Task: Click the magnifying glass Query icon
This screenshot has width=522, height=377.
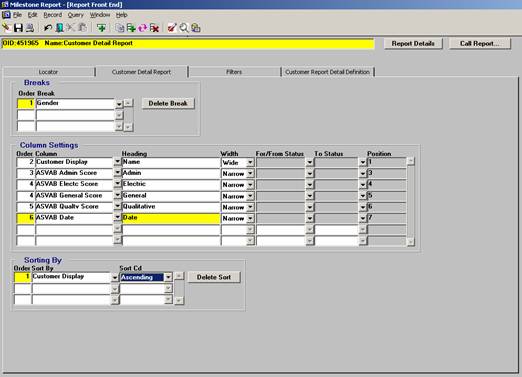Action: pyautogui.click(x=184, y=28)
